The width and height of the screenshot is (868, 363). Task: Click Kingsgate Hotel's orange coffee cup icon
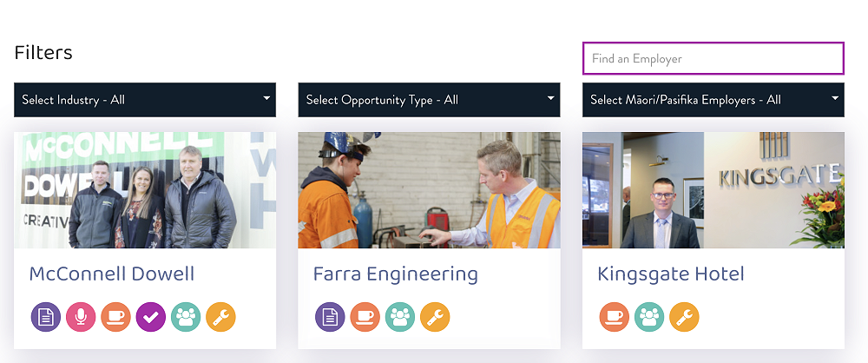pos(615,317)
